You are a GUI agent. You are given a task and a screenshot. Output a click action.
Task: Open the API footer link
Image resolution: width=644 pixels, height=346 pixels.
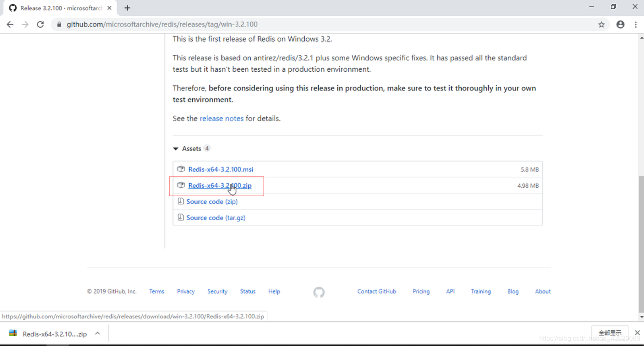point(450,292)
